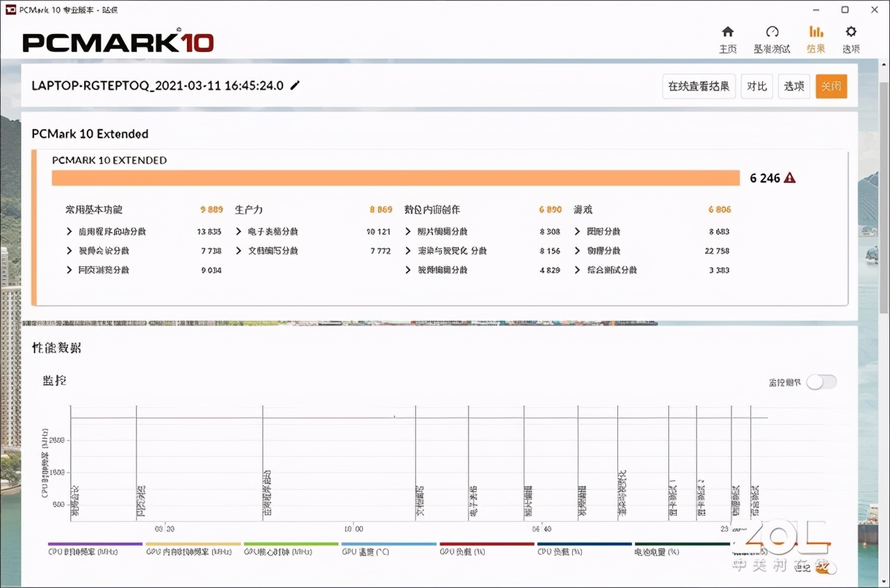Click the pencil icon to rename result
Viewport: 890px width, 588px height.
295,85
